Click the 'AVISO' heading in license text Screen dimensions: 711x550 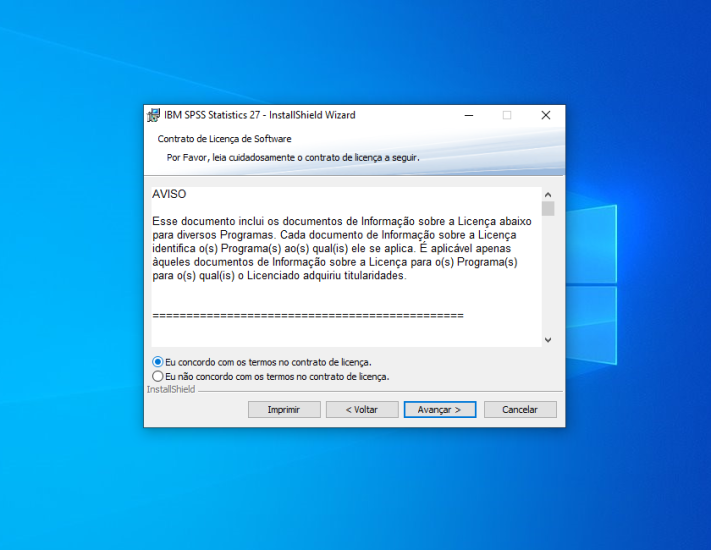(x=169, y=194)
